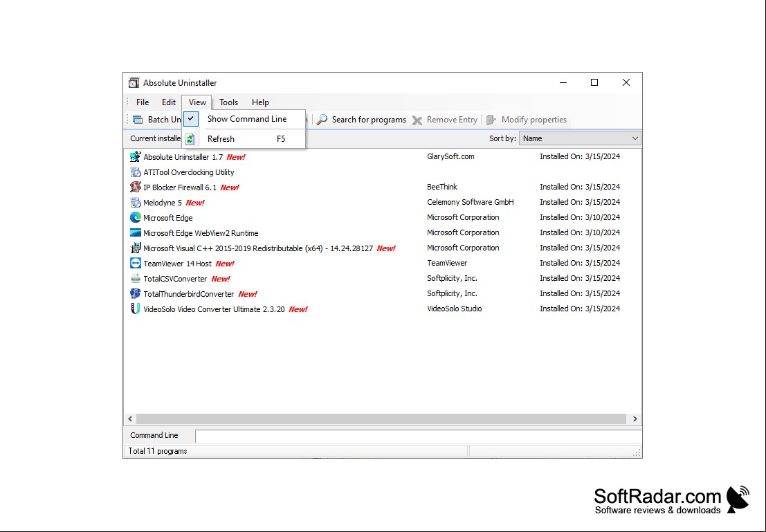Image resolution: width=766 pixels, height=532 pixels.
Task: Select the TotalThunderbirdConverter entry name
Action: (x=189, y=294)
